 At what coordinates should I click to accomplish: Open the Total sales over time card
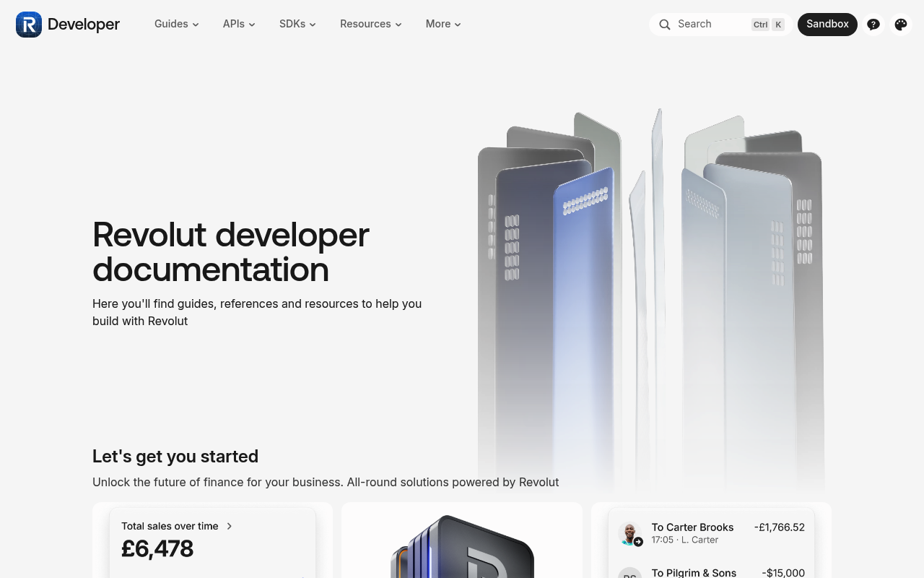click(212, 540)
